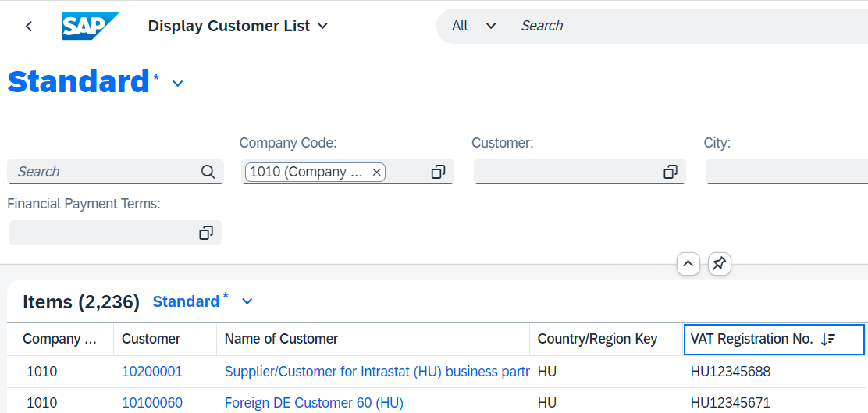868x413 pixels.
Task: Click the Name of Customer column header
Action: [x=373, y=339]
